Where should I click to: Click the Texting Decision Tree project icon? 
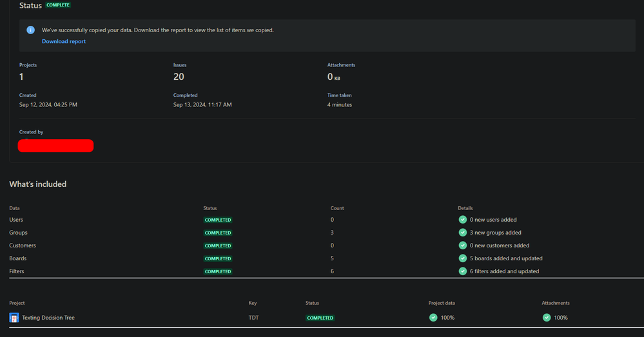[14, 318]
